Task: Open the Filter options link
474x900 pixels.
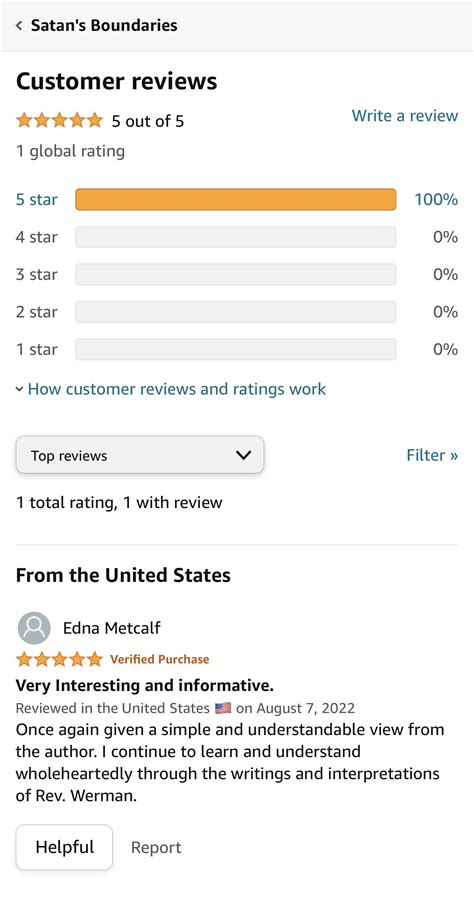Action: click(x=432, y=455)
